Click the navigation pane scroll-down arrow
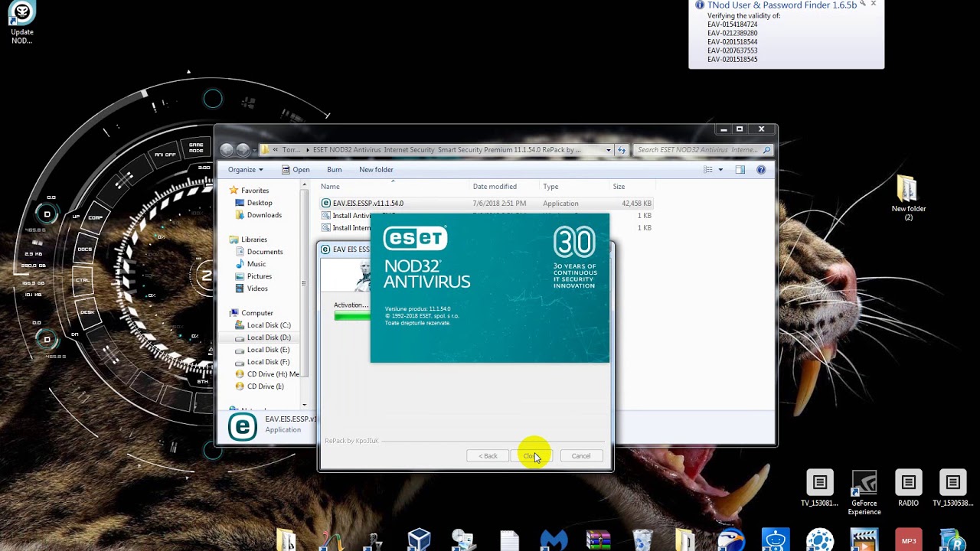The height and width of the screenshot is (551, 980). pyautogui.click(x=305, y=405)
